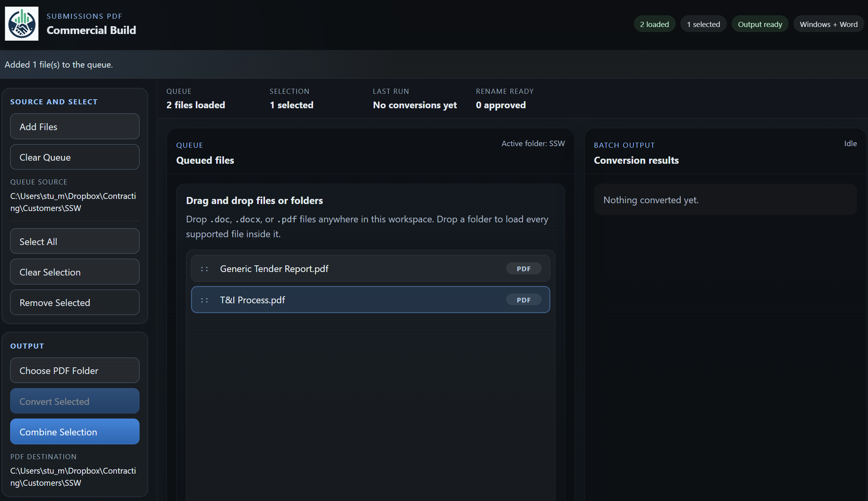Viewport: 868px width, 501px height.
Task: Click the '0 approved' rename stat
Action: pos(501,105)
